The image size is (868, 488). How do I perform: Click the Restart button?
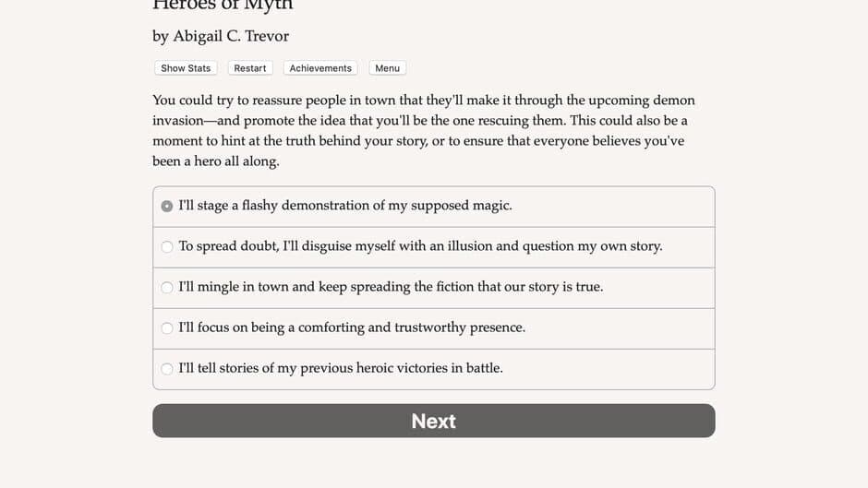[x=249, y=68]
